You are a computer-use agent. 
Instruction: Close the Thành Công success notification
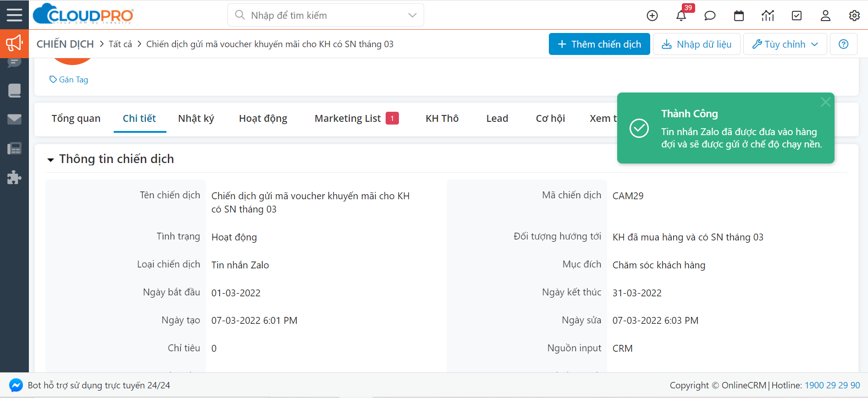[x=825, y=102]
